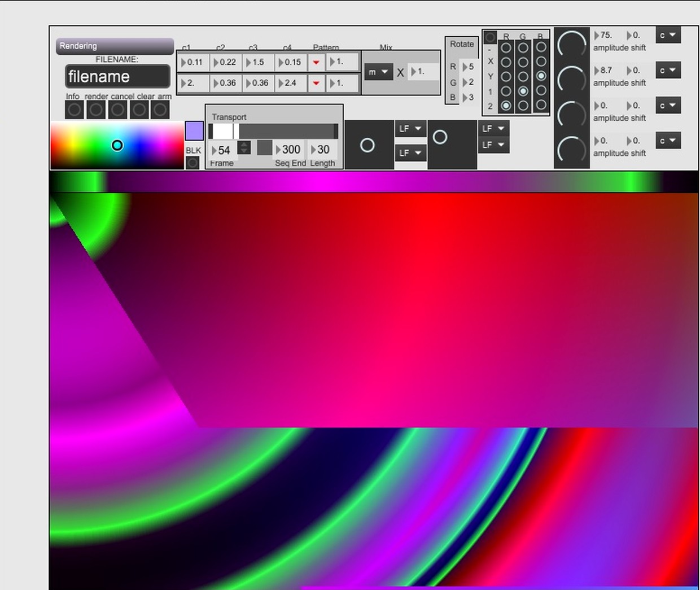The image size is (700, 590).
Task: Click the filename text field
Action: click(117, 76)
